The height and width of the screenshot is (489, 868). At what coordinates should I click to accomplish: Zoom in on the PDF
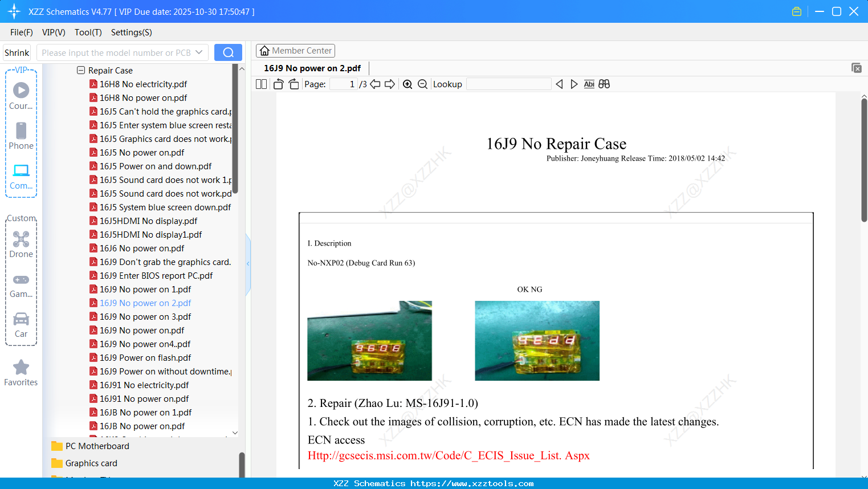coord(407,84)
